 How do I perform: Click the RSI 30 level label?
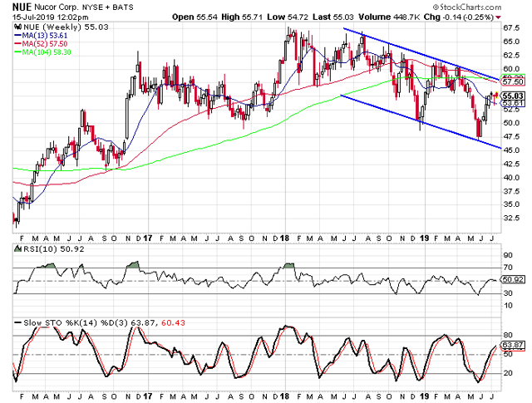pos(508,293)
